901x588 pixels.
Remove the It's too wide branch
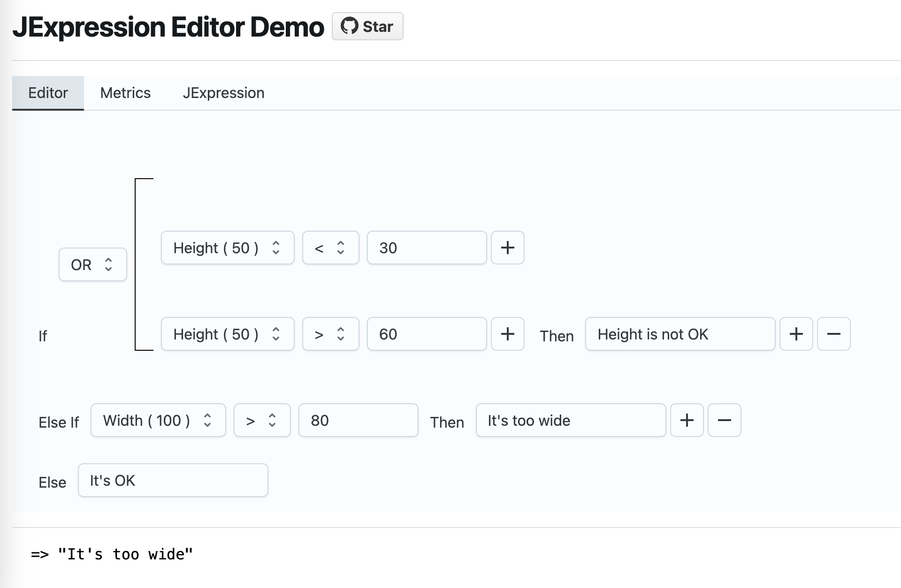(724, 420)
